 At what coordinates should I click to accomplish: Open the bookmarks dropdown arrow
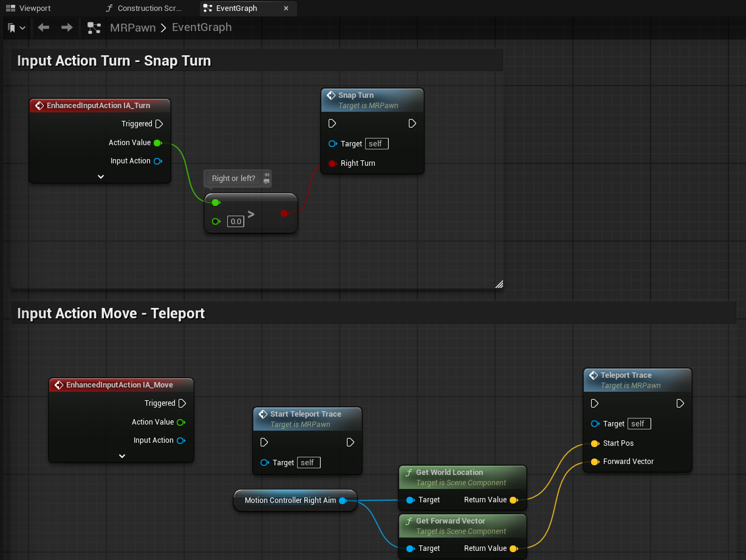tap(23, 28)
